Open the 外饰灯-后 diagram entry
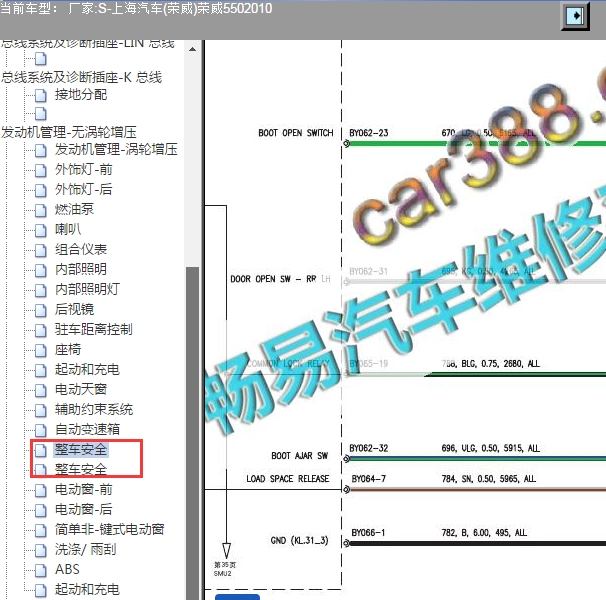 point(83,189)
